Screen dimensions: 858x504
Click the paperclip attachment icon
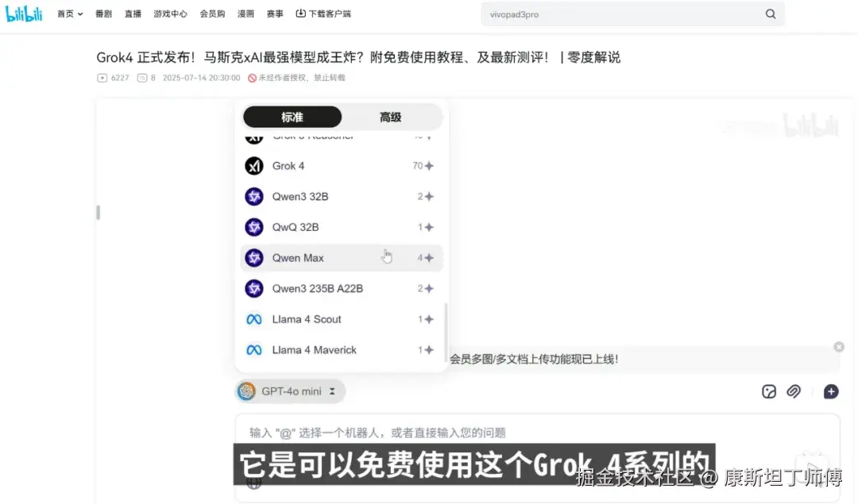click(x=794, y=391)
